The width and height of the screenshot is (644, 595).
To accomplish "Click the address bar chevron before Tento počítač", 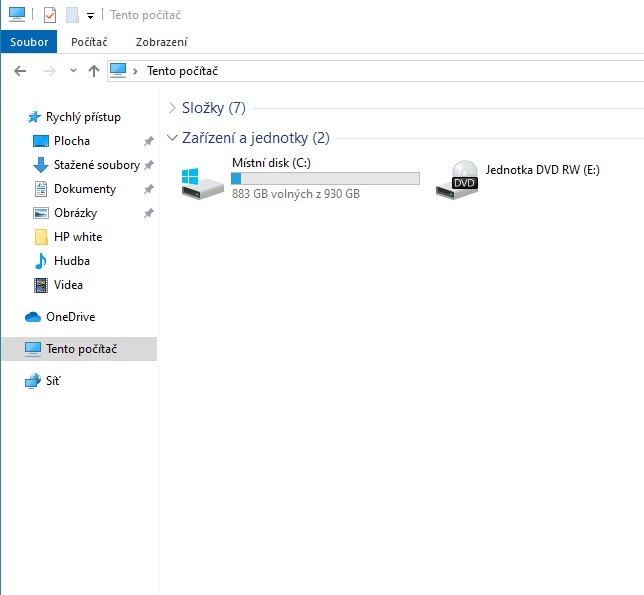I will 135,71.
